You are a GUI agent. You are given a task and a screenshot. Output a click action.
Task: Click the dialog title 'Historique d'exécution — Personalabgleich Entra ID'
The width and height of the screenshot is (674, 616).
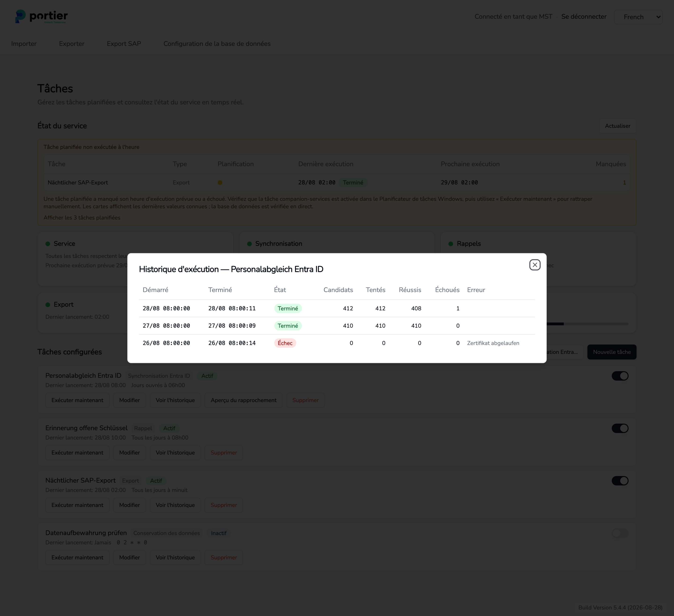(x=231, y=270)
